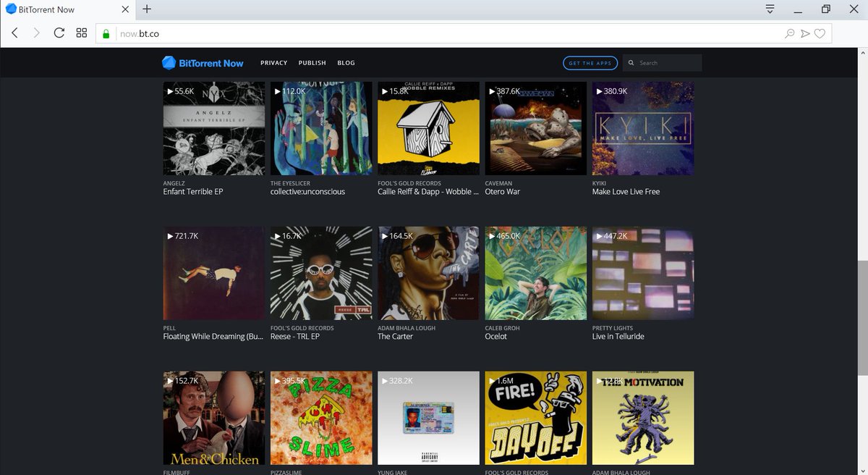Open the collective:unconscious title link

[308, 192]
